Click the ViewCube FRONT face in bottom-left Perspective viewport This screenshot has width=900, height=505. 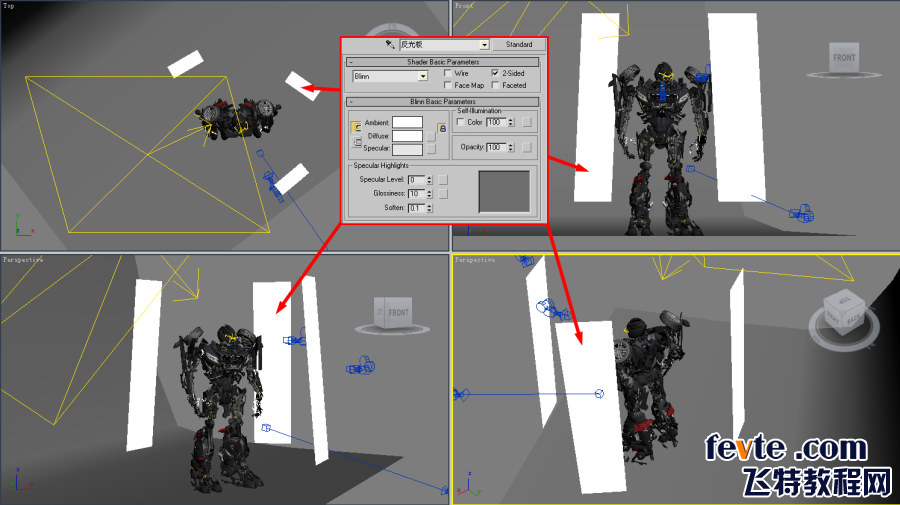click(x=398, y=313)
